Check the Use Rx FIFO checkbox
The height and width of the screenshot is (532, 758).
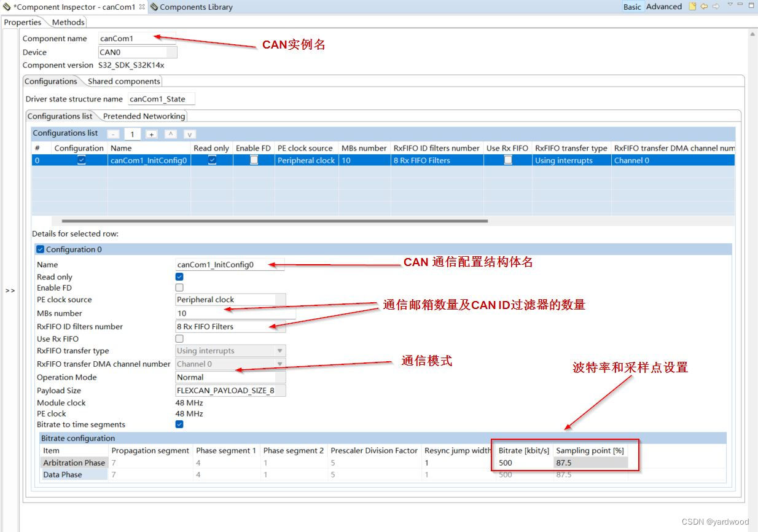pos(179,338)
